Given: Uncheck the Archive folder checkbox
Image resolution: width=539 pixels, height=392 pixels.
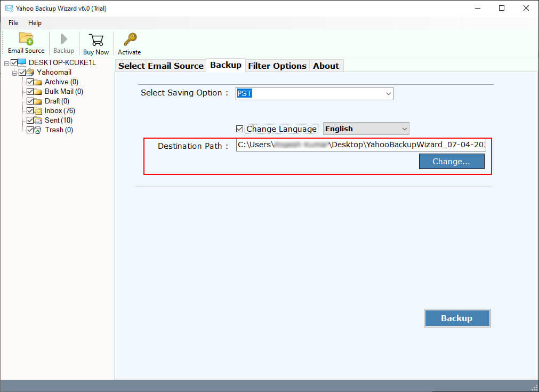Looking at the screenshot, I should (x=30, y=82).
